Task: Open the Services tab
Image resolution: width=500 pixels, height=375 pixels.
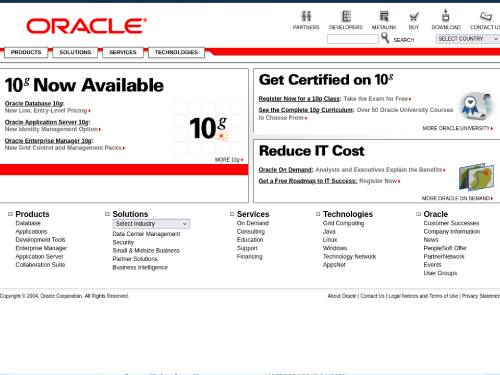Action: pyautogui.click(x=123, y=52)
